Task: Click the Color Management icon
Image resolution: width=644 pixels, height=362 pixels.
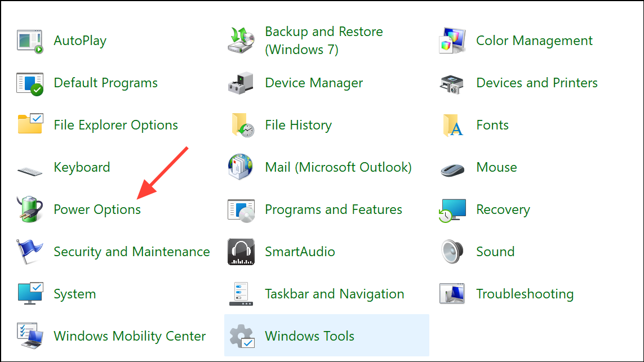Action: [452, 41]
